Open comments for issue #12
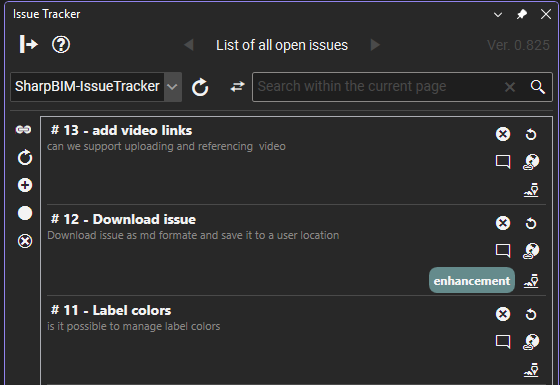 click(503, 251)
